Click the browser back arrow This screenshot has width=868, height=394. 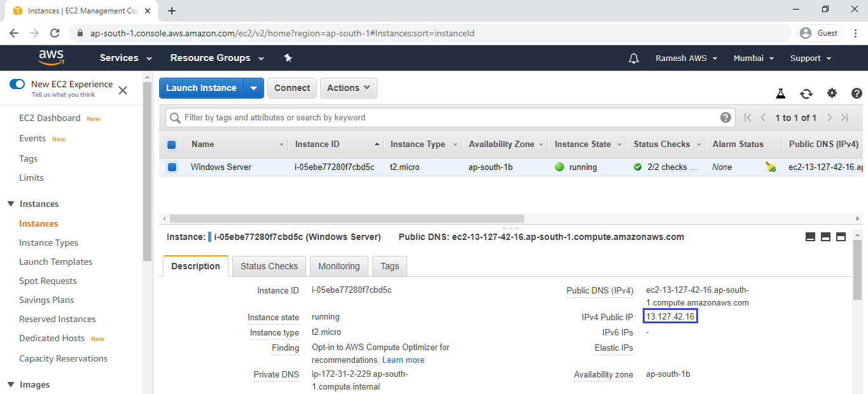[14, 33]
